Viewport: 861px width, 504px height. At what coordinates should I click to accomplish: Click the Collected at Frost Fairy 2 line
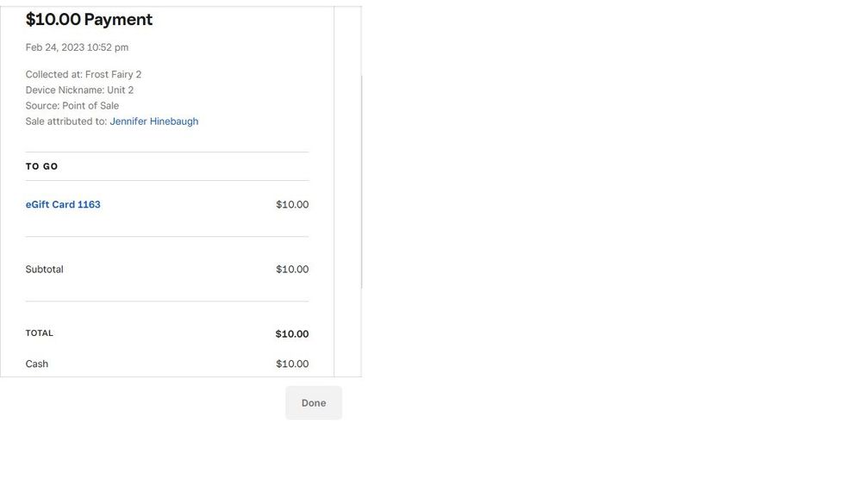(x=84, y=75)
